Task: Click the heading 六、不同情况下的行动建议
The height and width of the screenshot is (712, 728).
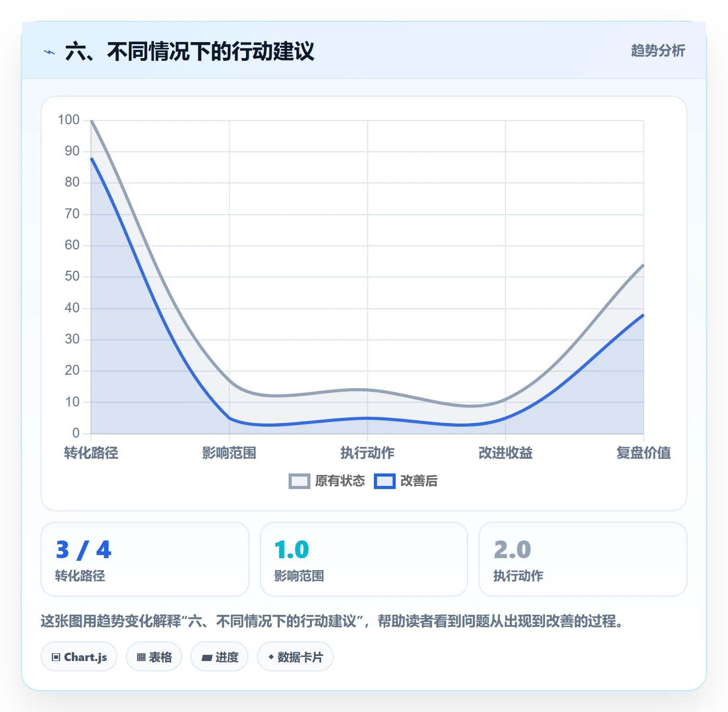Action: 190,51
